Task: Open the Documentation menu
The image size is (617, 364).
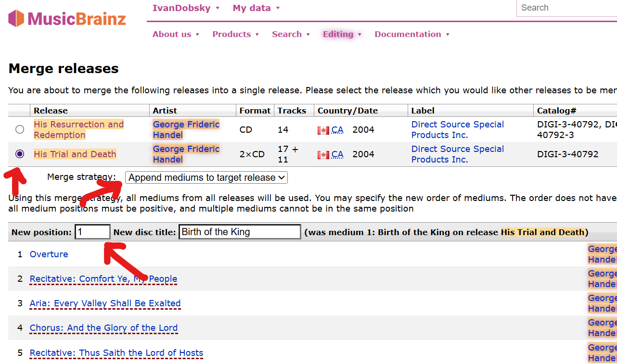Action: [411, 34]
